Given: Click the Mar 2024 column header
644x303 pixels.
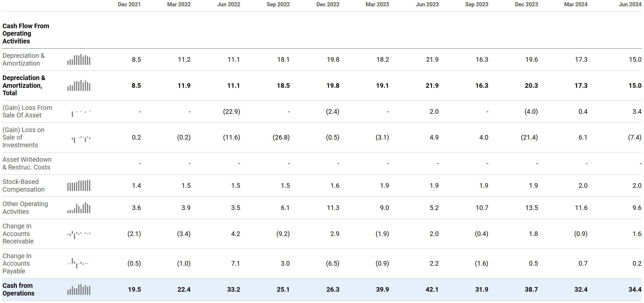Looking at the screenshot, I should pos(576,5).
